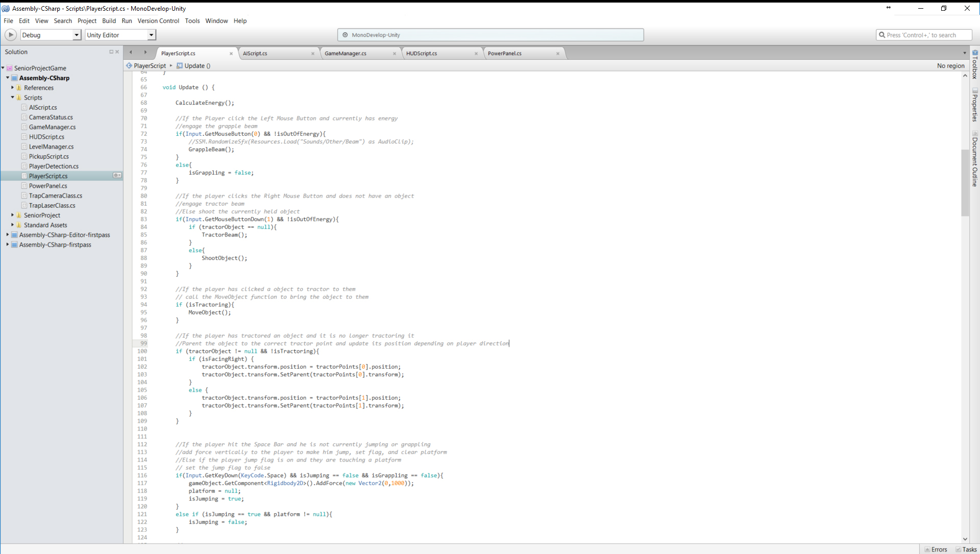980x554 pixels.
Task: Click the options icon on PlayerScript.cs row
Action: pyautogui.click(x=117, y=176)
